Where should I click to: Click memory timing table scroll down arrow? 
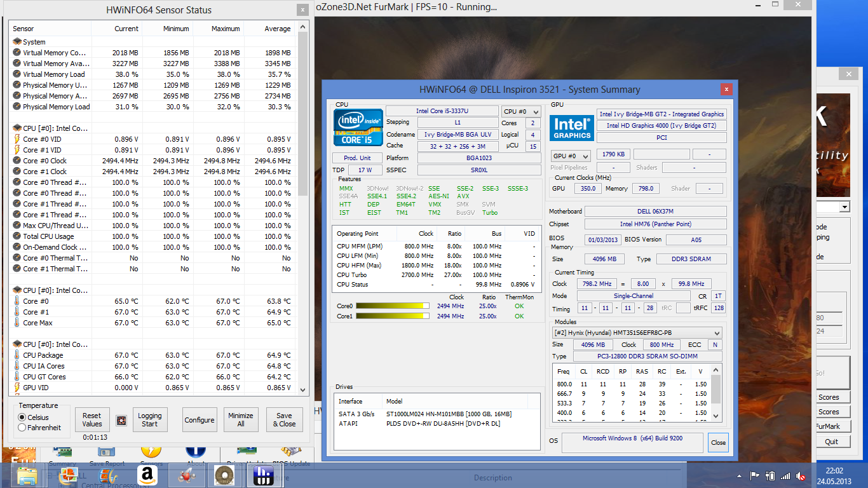coord(716,416)
